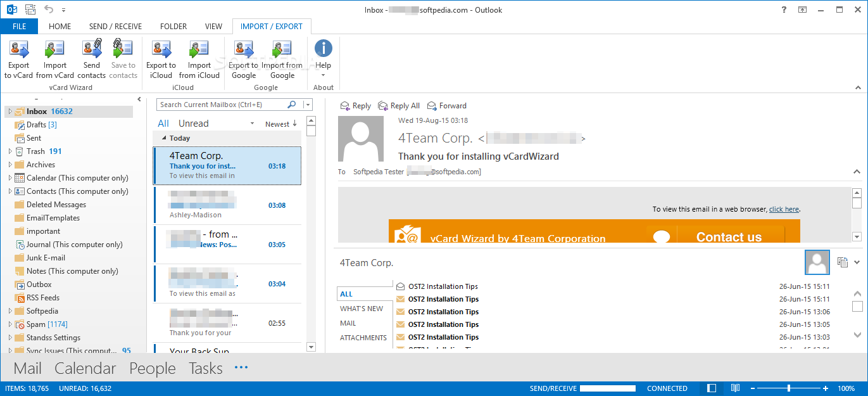The image size is (868, 396).
Task: Click the message list scrollbar down arrow
Action: pos(311,347)
